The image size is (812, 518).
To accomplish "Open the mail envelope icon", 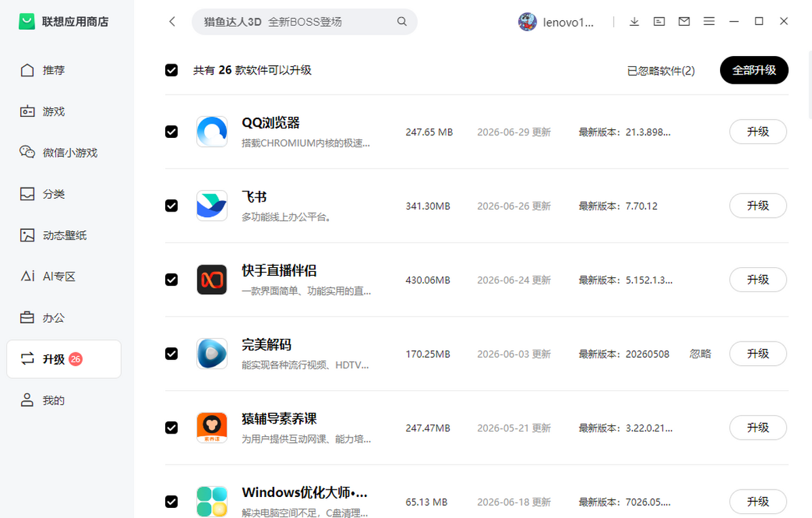I will click(684, 22).
